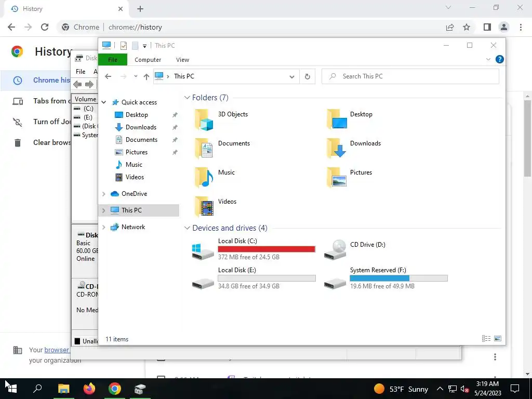Switch to Disk Management taskbar icon
Screen dimensions: 532x399
tap(140, 389)
